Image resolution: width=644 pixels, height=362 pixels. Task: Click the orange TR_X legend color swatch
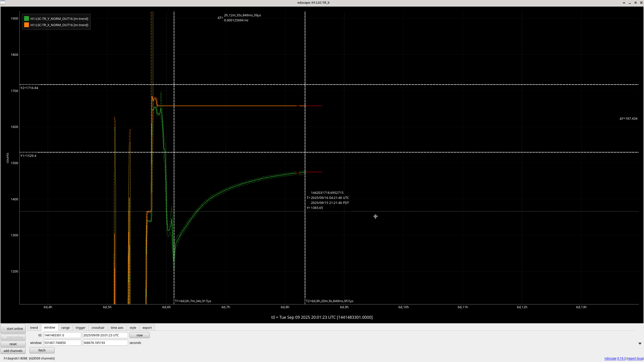pos(26,25)
